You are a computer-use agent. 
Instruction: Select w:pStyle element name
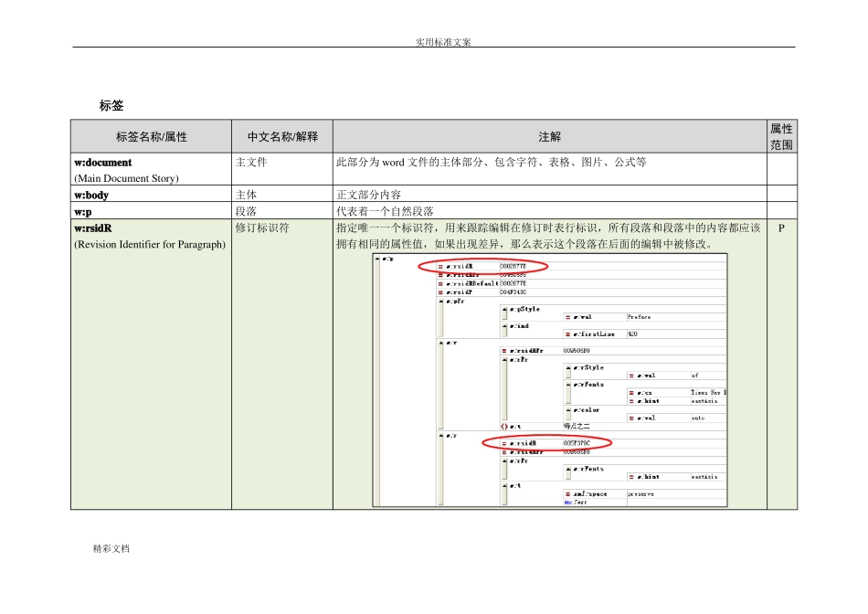[524, 310]
